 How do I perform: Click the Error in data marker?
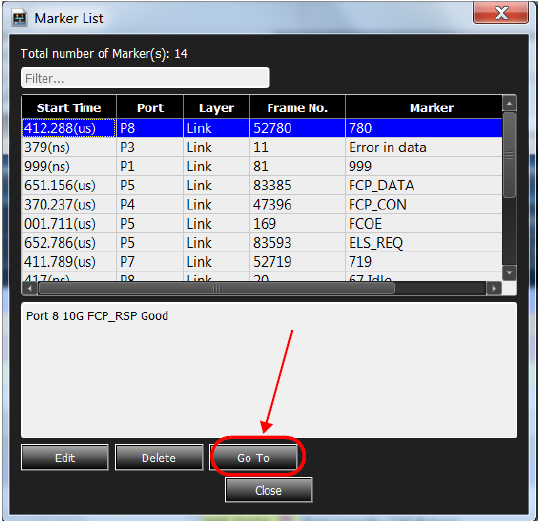(424, 147)
